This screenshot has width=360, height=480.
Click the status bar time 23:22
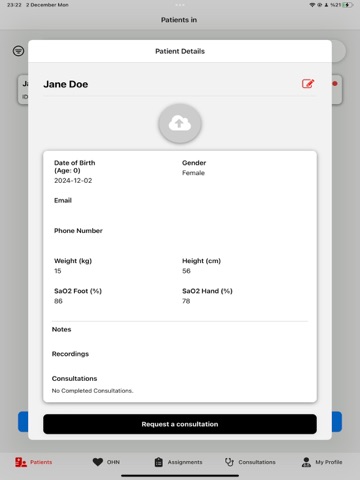14,5
